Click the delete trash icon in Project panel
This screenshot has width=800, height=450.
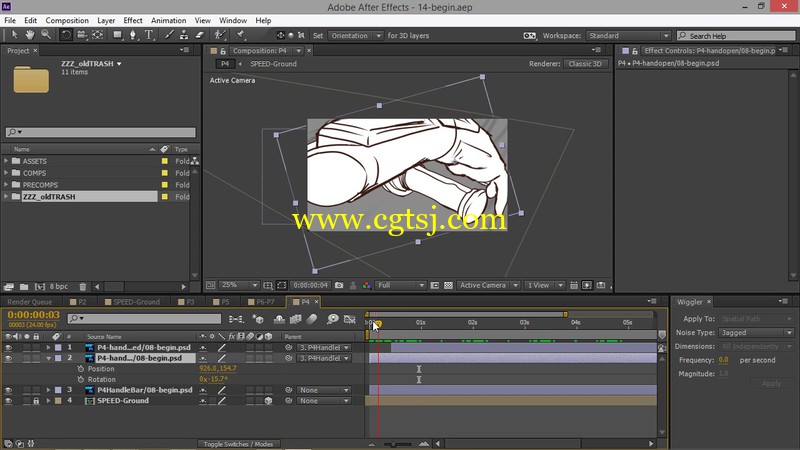[83, 287]
